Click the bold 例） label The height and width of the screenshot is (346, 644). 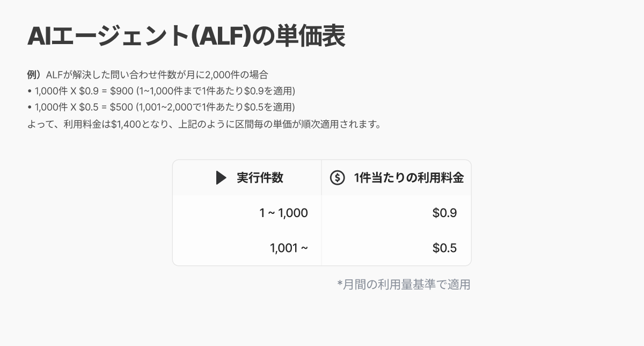(x=36, y=75)
